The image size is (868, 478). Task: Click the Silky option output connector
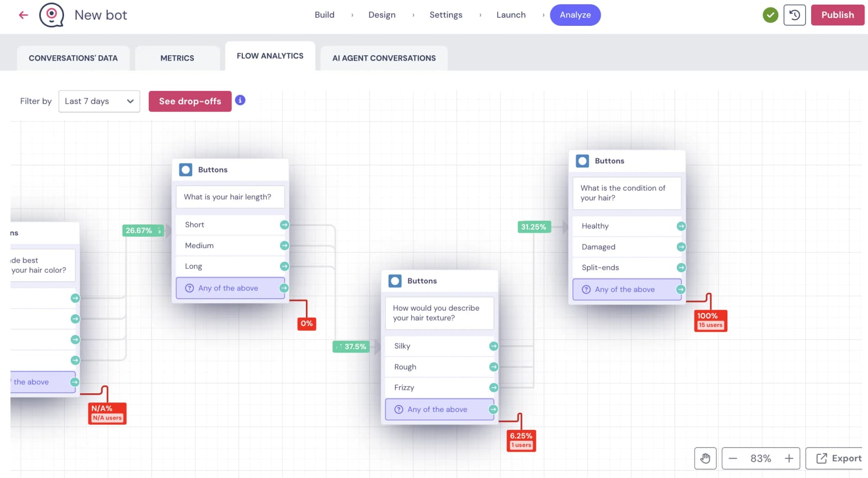point(494,346)
